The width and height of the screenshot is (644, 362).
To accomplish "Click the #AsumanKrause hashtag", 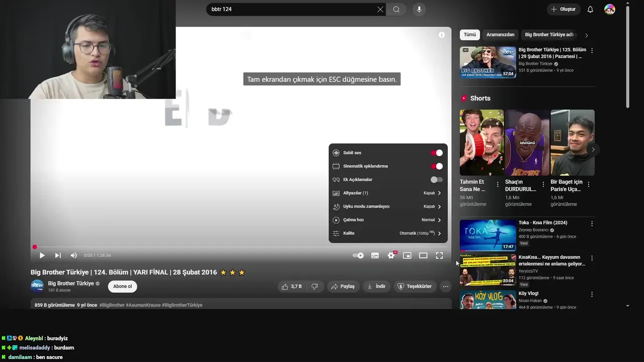I will [x=143, y=305].
